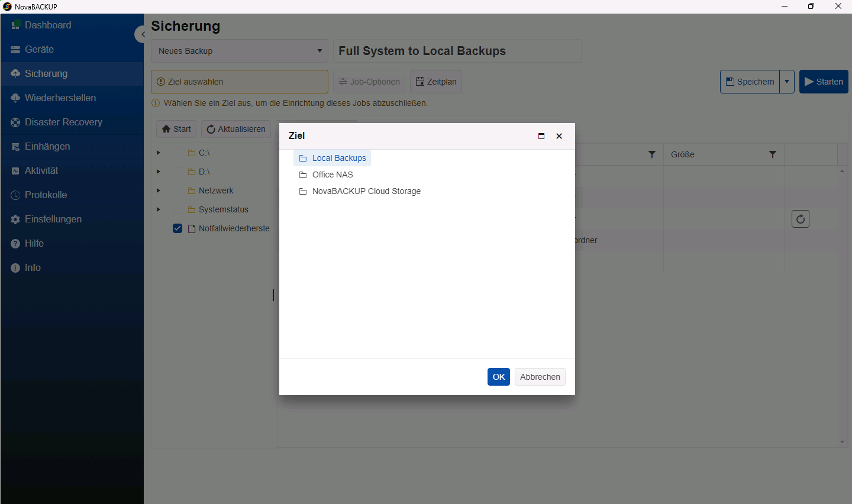
Task: Expand the Systemstatus tree node
Action: tap(158, 209)
